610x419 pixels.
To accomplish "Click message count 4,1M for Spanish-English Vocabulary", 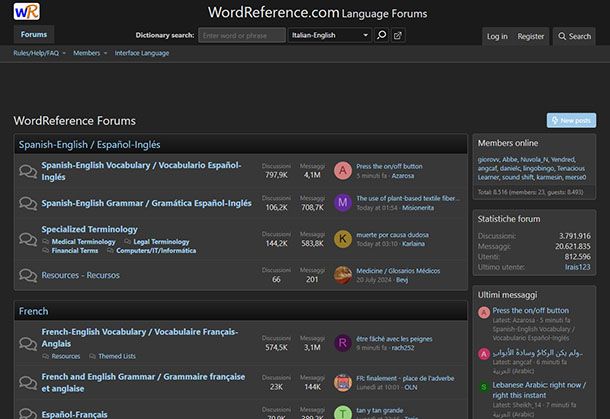I will [312, 175].
